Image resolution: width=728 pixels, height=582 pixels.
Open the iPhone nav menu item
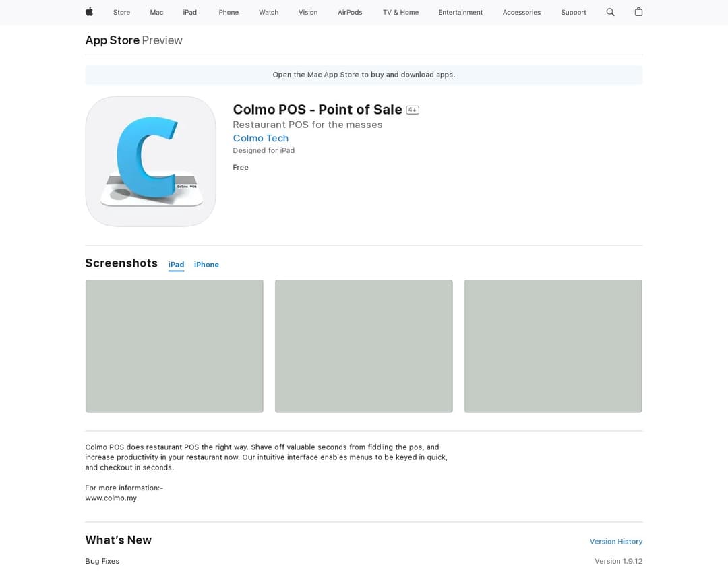click(x=228, y=13)
